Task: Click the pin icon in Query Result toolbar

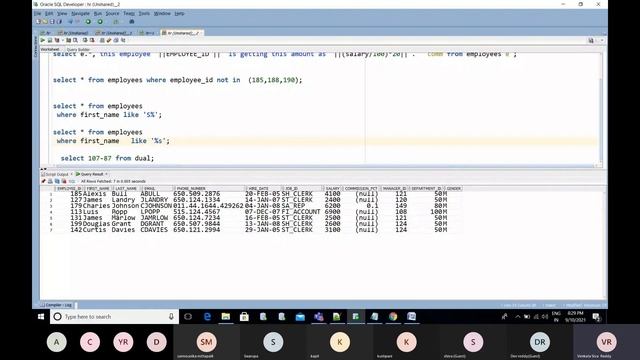Action: (43, 181)
